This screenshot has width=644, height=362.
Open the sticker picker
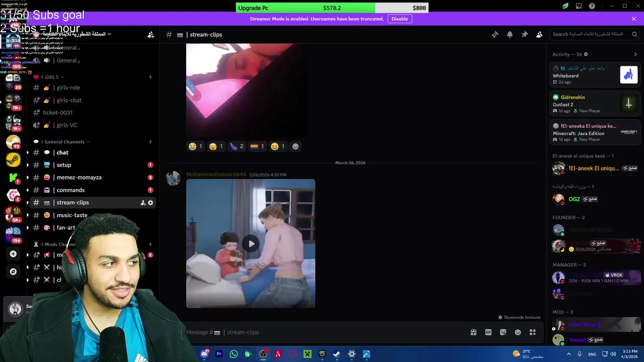click(503, 332)
